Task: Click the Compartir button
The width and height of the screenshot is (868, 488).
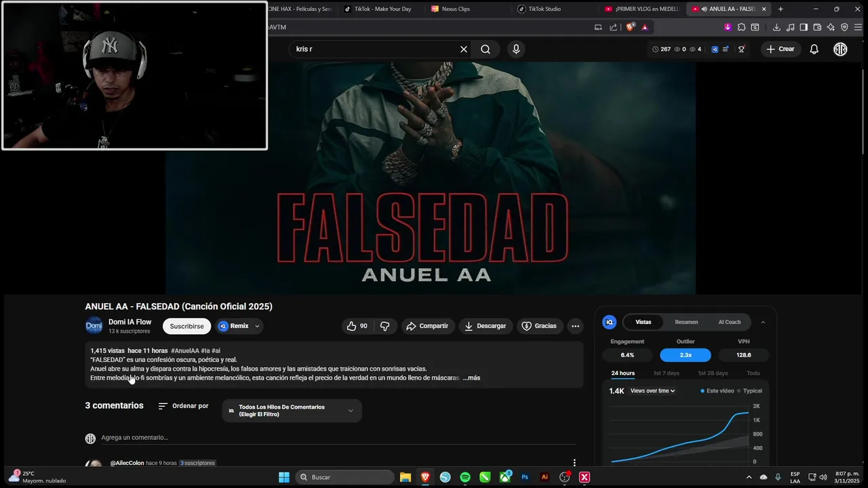Action: [427, 326]
